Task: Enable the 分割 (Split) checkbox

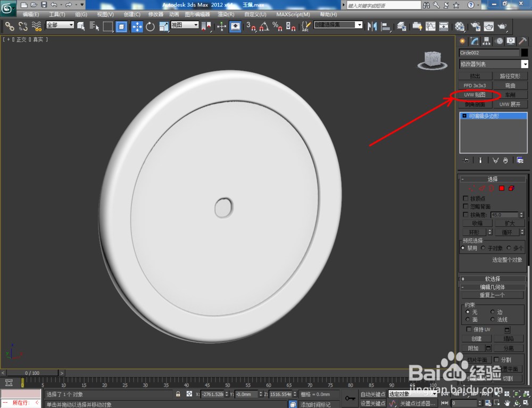Action: (x=496, y=359)
